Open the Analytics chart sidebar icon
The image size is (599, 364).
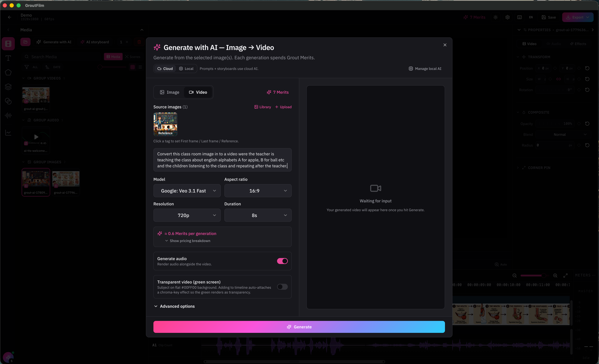click(x=8, y=133)
